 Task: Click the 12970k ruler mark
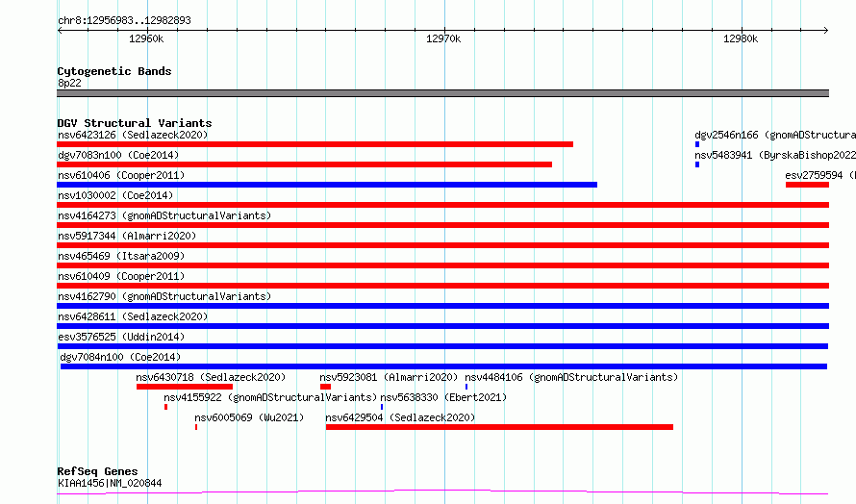(x=443, y=38)
